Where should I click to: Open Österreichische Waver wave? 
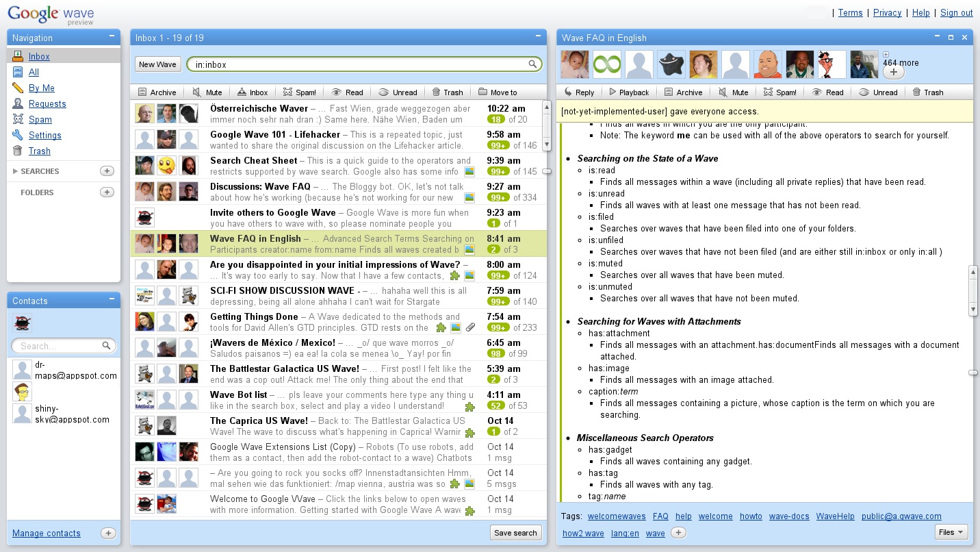[x=339, y=114]
